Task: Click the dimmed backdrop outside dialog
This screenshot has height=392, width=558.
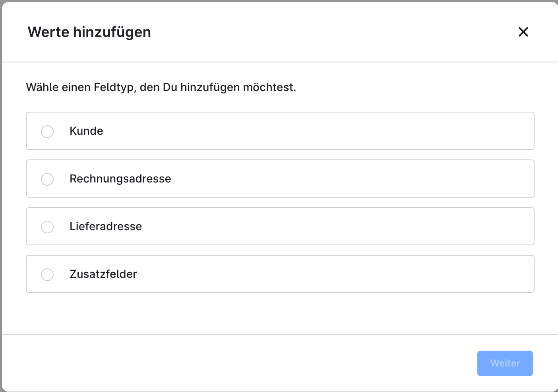Action: 1,199
